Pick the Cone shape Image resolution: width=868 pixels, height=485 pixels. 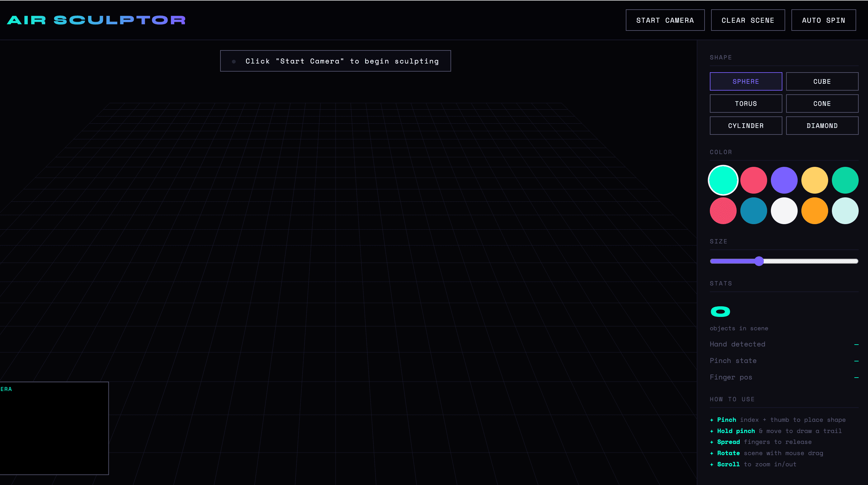tap(822, 103)
